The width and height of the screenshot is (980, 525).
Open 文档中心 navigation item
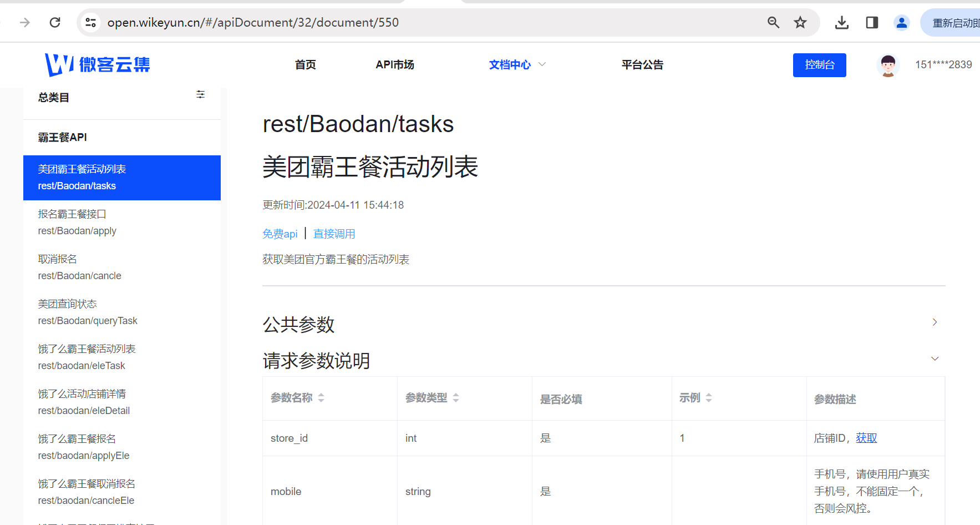(x=510, y=65)
